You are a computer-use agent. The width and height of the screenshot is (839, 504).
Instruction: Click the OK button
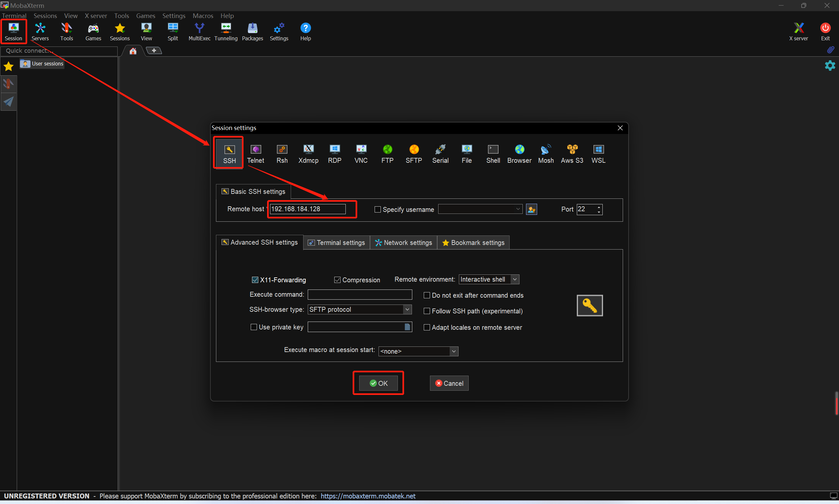(x=379, y=383)
